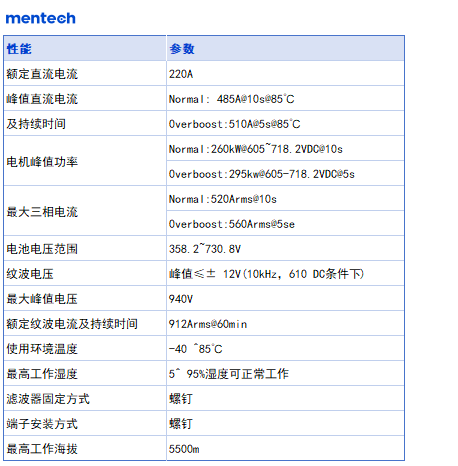This screenshot has height=466, width=458.
Task: Click the 最大峰值电压 label
Action: 42,299
